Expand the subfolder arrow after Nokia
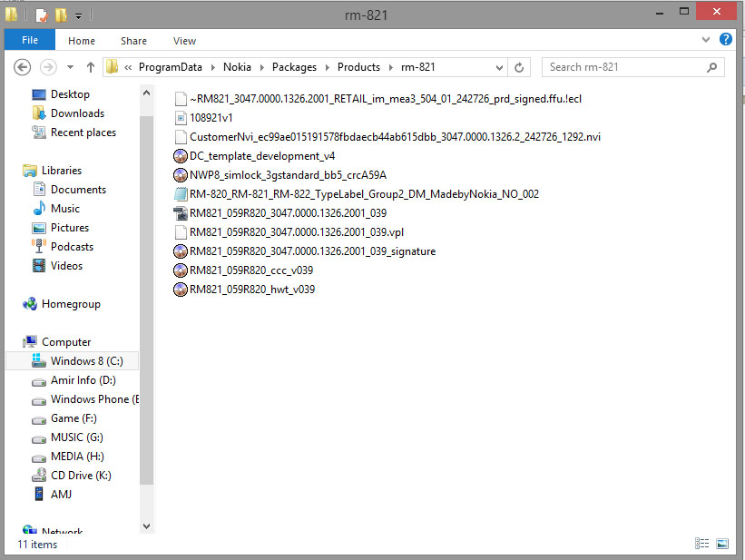This screenshot has height=560, width=745. (x=261, y=67)
